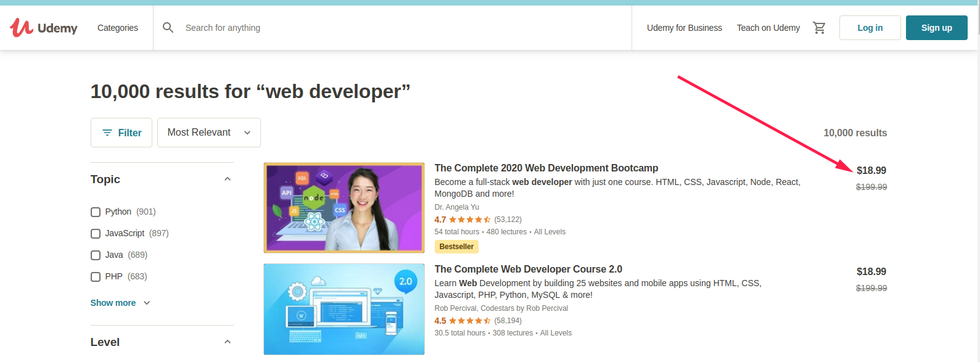Open the Udemy logo home link
This screenshot has width=980, height=362.
pos(44,28)
